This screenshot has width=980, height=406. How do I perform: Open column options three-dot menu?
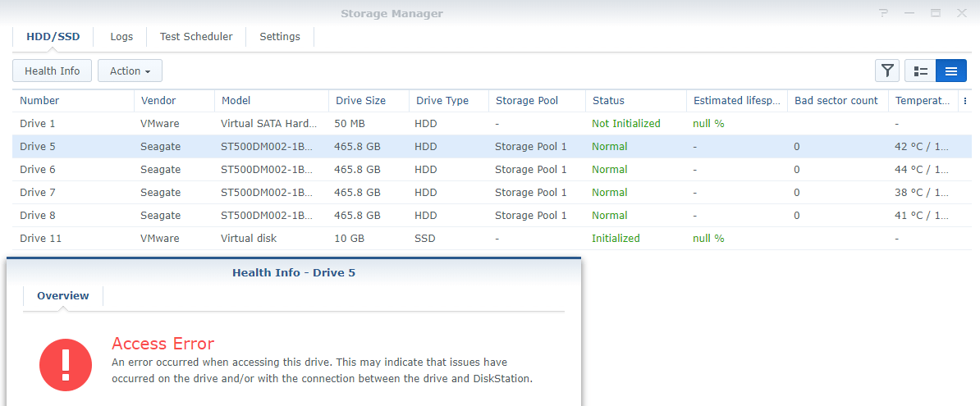pyautogui.click(x=964, y=101)
